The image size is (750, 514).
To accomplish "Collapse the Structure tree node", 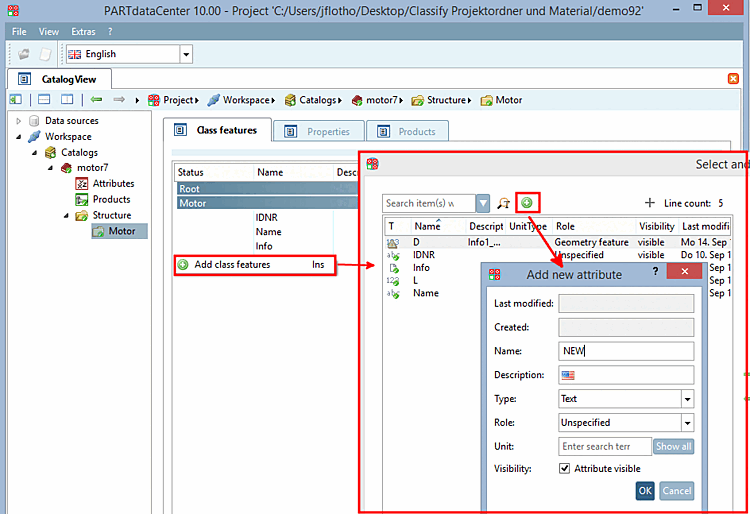I will click(x=66, y=216).
